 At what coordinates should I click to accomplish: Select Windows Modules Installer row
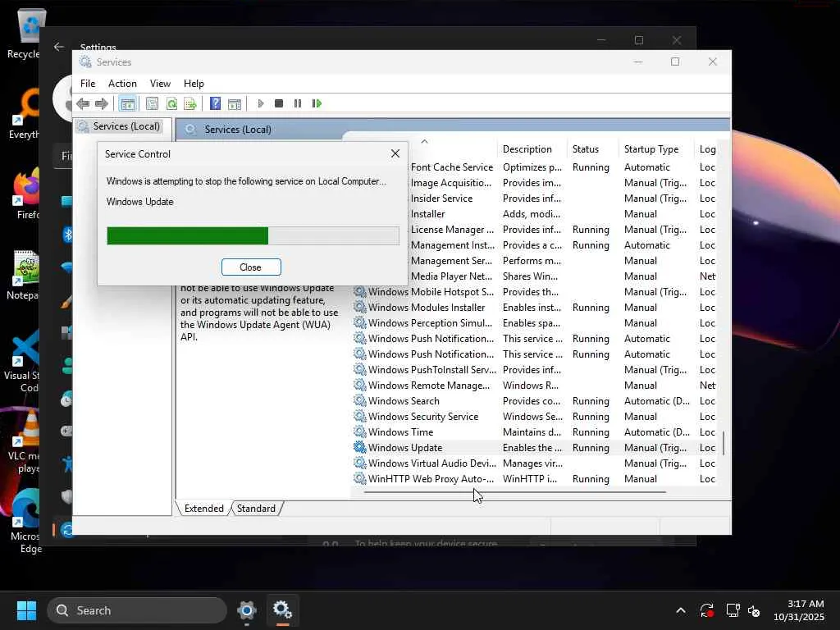(535, 308)
